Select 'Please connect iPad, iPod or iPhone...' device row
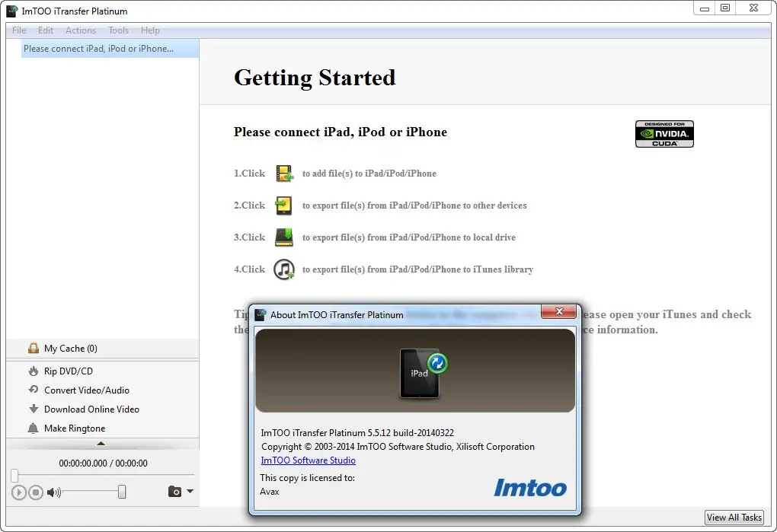Screen dimensions: 777x532 110,49
